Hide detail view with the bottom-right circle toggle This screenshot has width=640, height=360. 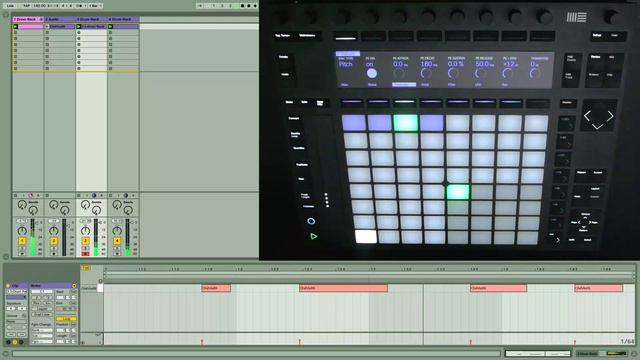pyautogui.click(x=634, y=353)
